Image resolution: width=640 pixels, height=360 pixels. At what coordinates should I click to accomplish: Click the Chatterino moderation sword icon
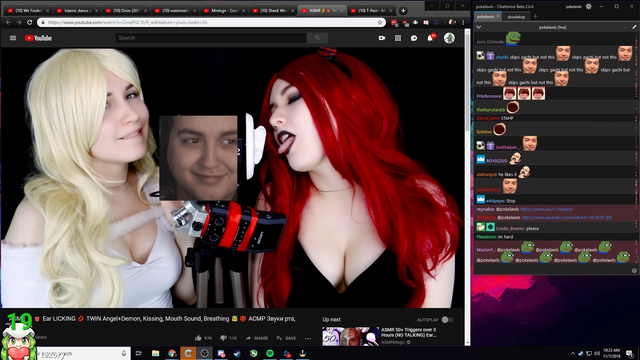pos(634,27)
